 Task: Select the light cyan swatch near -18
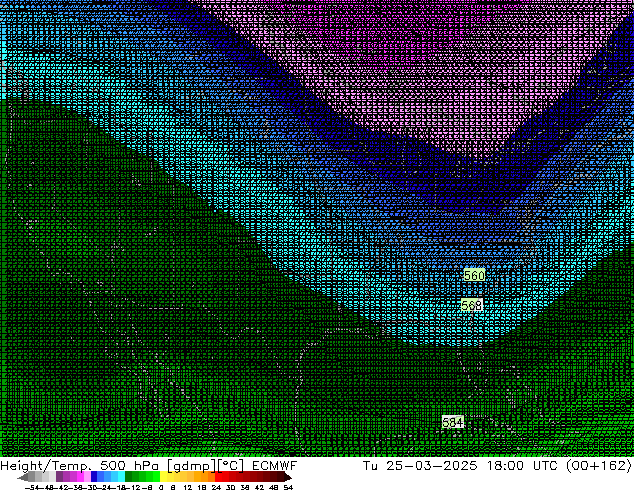click(121, 477)
